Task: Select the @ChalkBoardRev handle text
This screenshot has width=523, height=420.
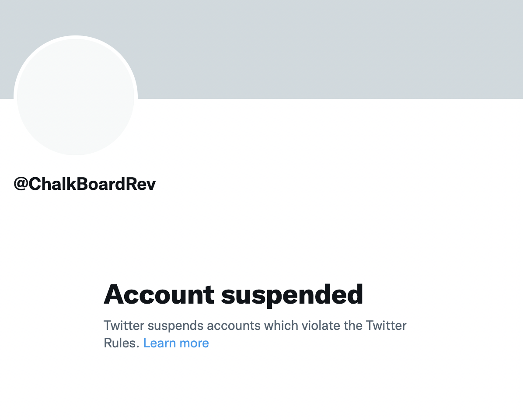Action: pos(85,184)
